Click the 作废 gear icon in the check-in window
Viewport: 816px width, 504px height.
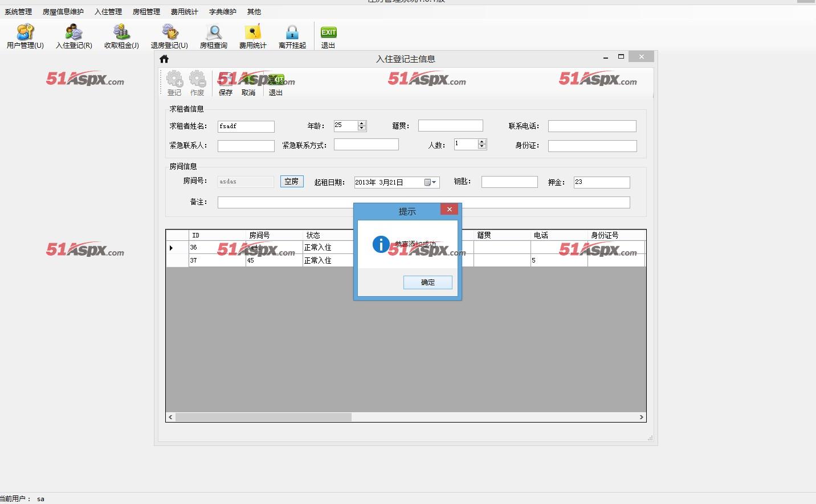click(x=197, y=83)
